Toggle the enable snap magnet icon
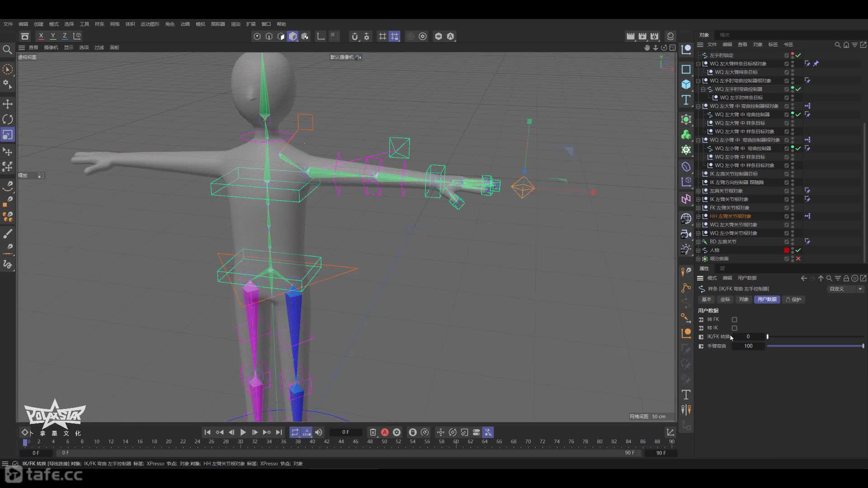This screenshot has width=868, height=488. pos(354,36)
